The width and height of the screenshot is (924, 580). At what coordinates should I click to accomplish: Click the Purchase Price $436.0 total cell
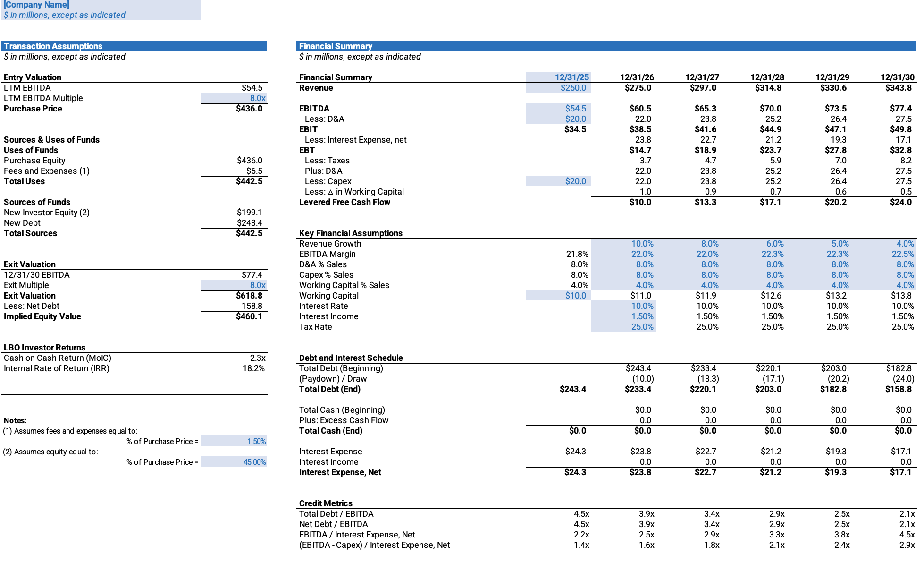249,109
